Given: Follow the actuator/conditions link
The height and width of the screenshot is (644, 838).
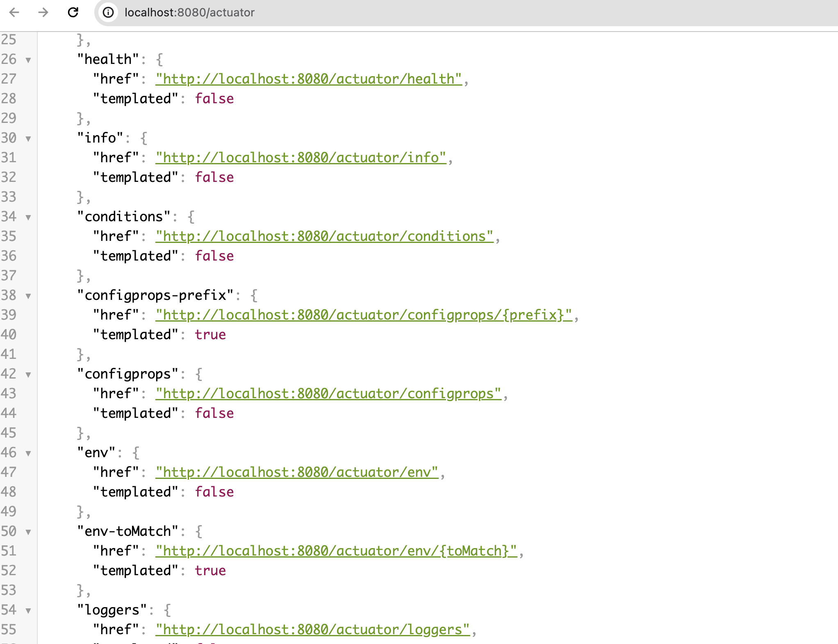Looking at the screenshot, I should [x=324, y=236].
